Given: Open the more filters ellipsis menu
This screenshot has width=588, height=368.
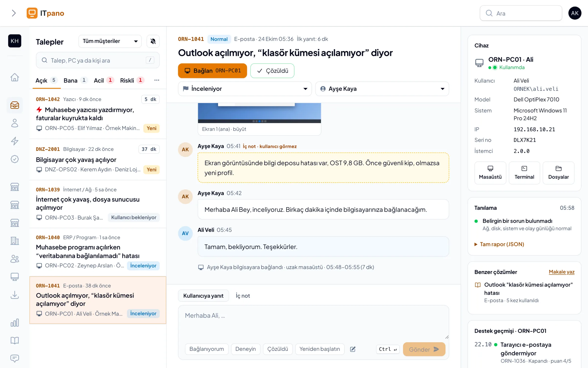Looking at the screenshot, I should (x=157, y=80).
